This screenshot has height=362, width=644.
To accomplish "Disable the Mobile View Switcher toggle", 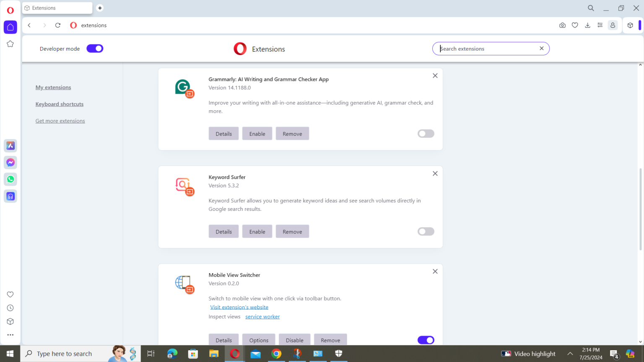I will coord(426,340).
